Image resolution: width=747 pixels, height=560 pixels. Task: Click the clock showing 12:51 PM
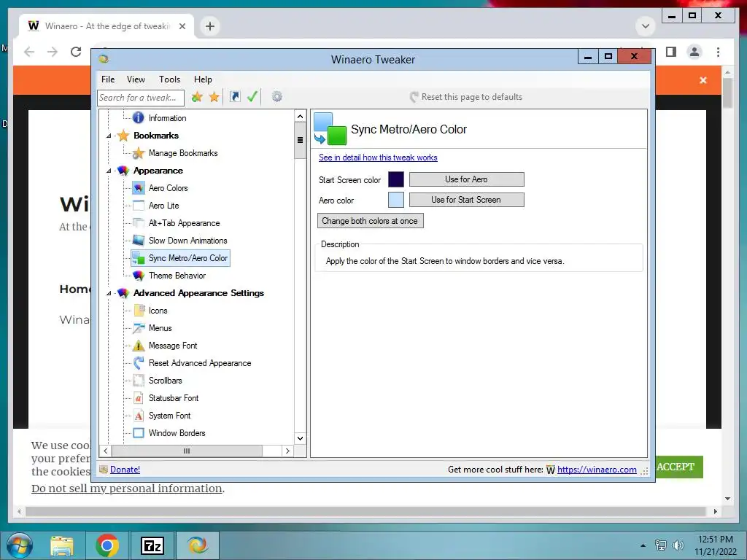tap(715, 540)
